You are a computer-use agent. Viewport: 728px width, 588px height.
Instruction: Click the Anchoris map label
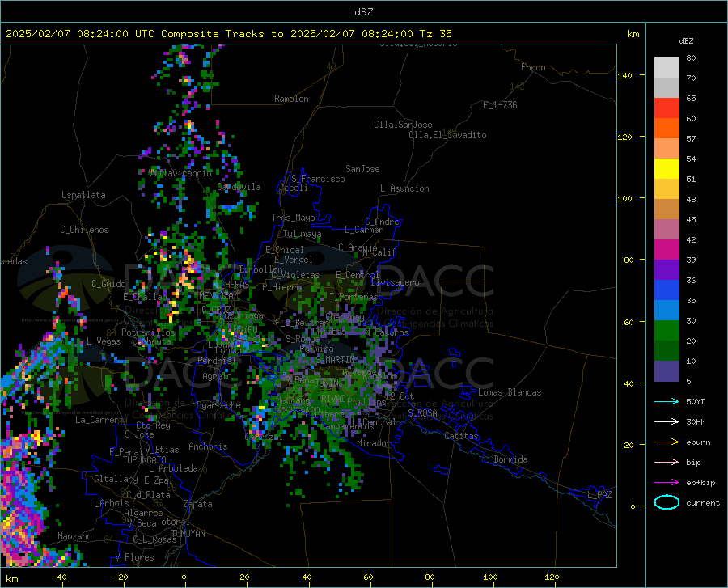[x=208, y=446]
